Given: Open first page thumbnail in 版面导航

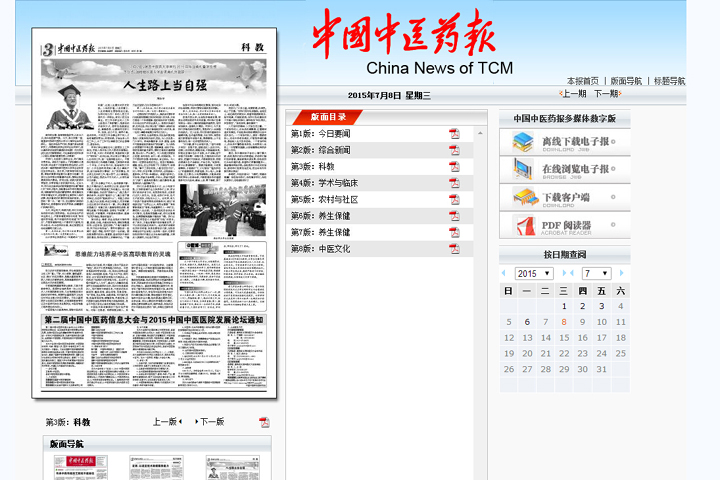Looking at the screenshot, I should [80, 468].
